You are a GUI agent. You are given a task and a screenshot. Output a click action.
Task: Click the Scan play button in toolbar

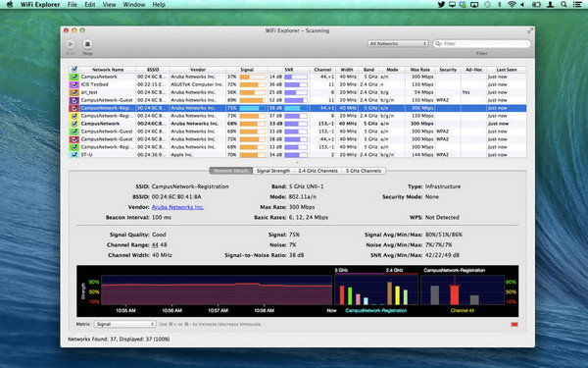[71, 44]
